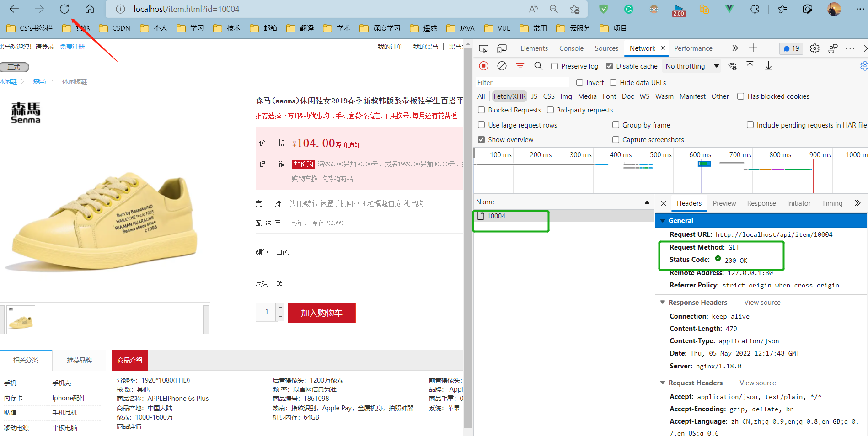Screen dimensions: 868x436
Task: Increase product quantity with plus stepper
Action: coord(280,308)
